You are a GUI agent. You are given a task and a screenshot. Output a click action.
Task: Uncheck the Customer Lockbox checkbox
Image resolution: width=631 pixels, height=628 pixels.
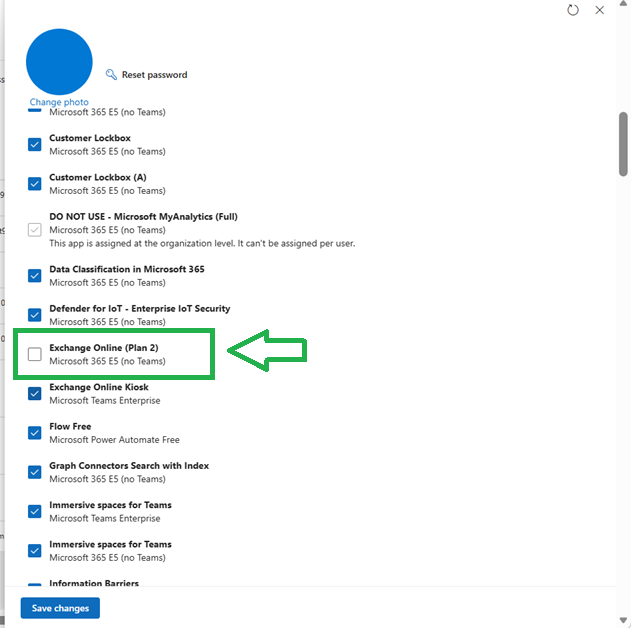[x=35, y=144]
